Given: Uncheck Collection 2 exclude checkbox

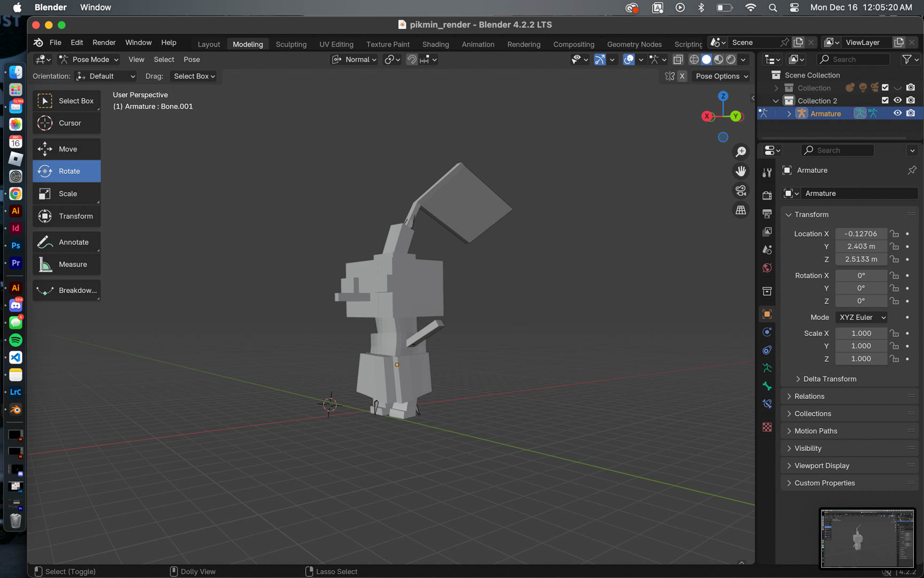Looking at the screenshot, I should tap(885, 101).
